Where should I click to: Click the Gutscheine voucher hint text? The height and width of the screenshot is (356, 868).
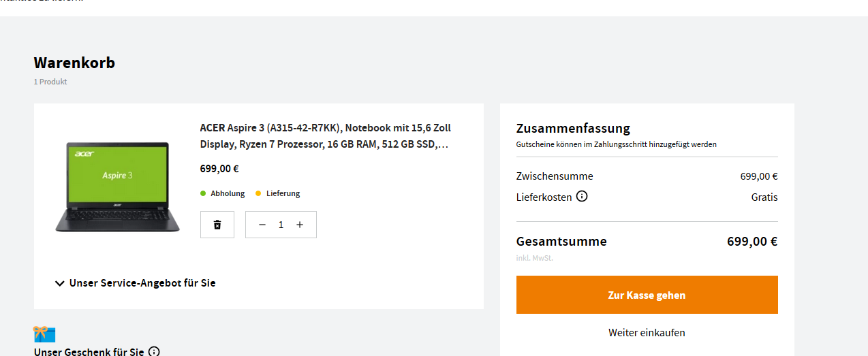coord(617,144)
